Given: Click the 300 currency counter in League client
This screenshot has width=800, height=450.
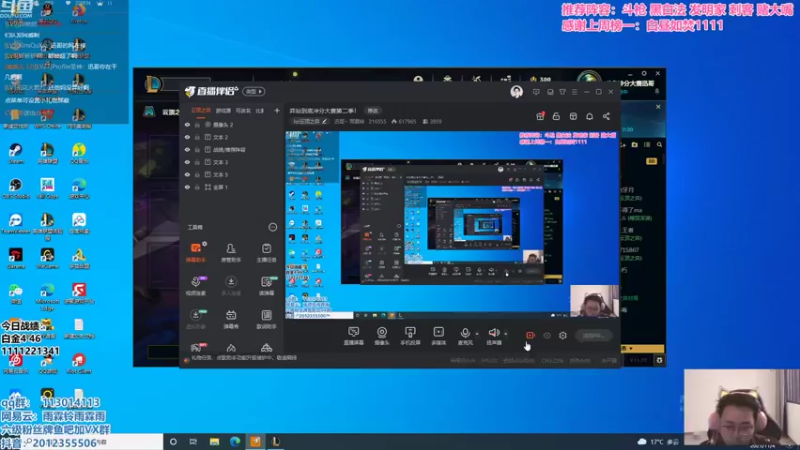Looking at the screenshot, I should click(541, 80).
